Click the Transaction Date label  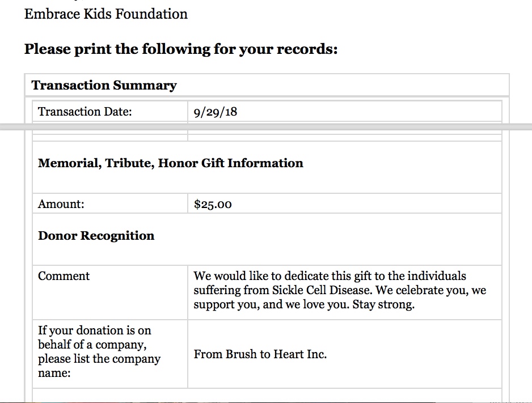click(85, 112)
